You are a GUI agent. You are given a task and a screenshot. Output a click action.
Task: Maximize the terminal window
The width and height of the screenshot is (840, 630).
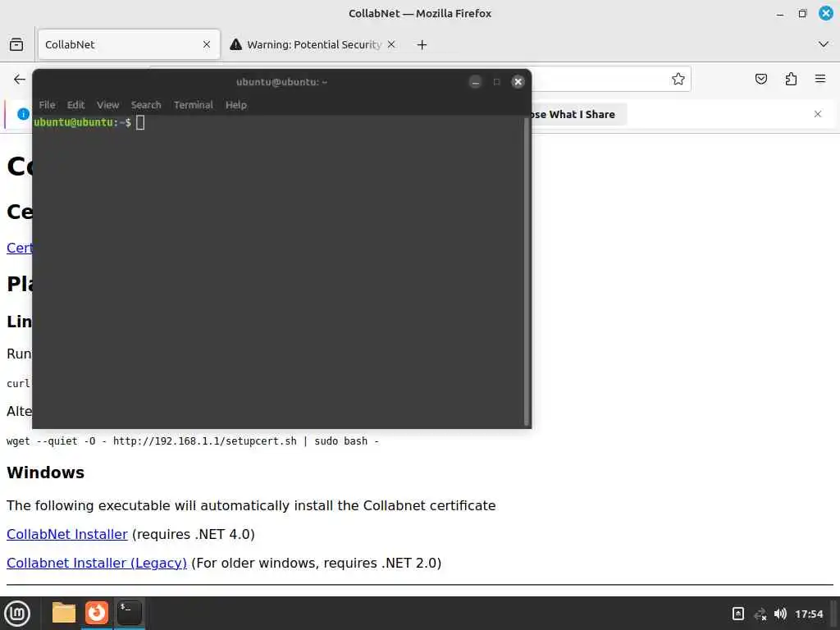tap(496, 82)
